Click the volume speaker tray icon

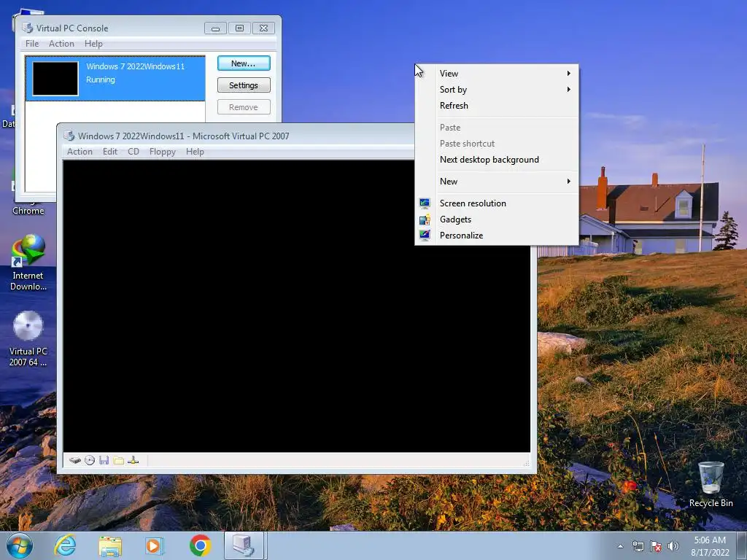click(673, 546)
